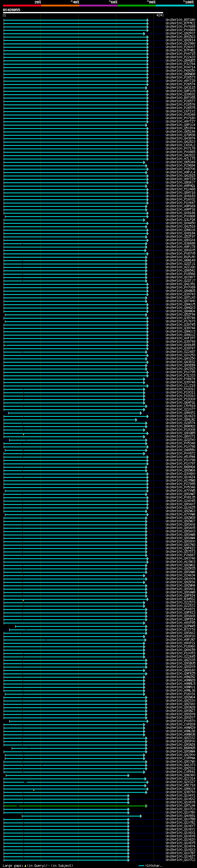The width and height of the screenshot is (197, 868).
Task: Select the UniRef100_Q42900 label
Action: [x=180, y=755]
